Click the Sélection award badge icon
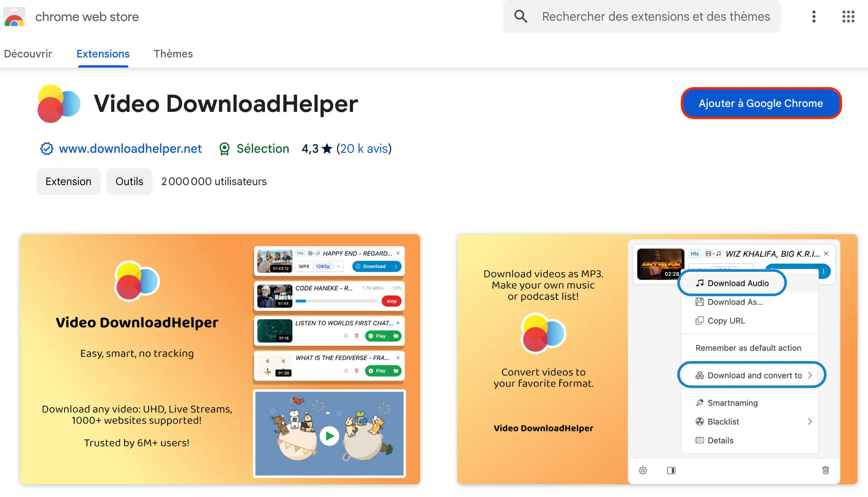868x497 pixels. (225, 149)
